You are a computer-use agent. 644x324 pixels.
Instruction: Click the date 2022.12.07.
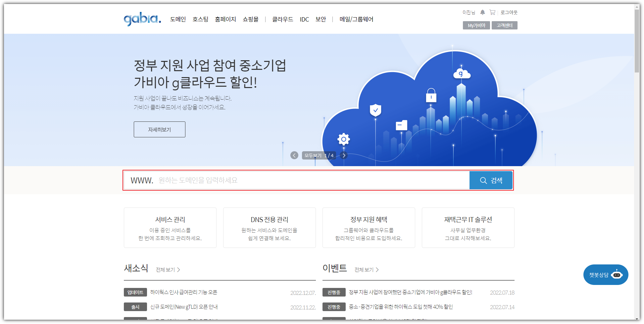(x=303, y=293)
